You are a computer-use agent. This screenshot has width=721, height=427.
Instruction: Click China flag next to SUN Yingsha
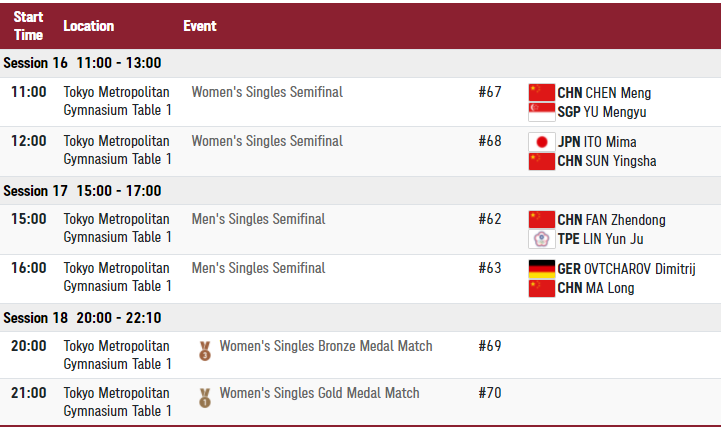pyautogui.click(x=541, y=161)
